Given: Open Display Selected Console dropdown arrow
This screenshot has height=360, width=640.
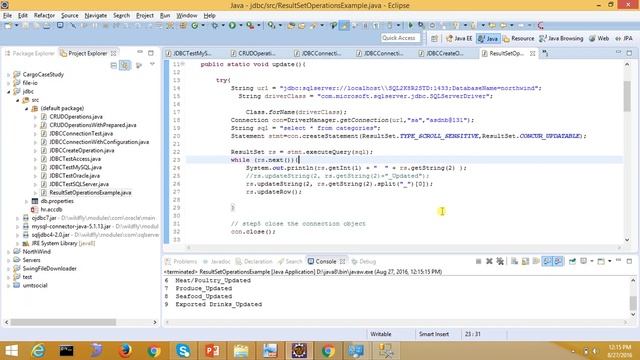Looking at the screenshot, I should pyautogui.click(x=591, y=261).
